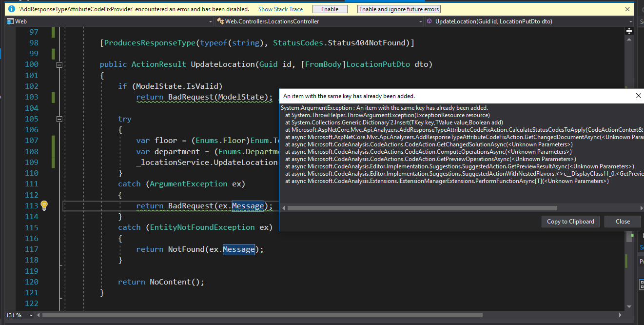
Task: Click the Dictionary`2.Insert stack frame
Action: coord(394,122)
